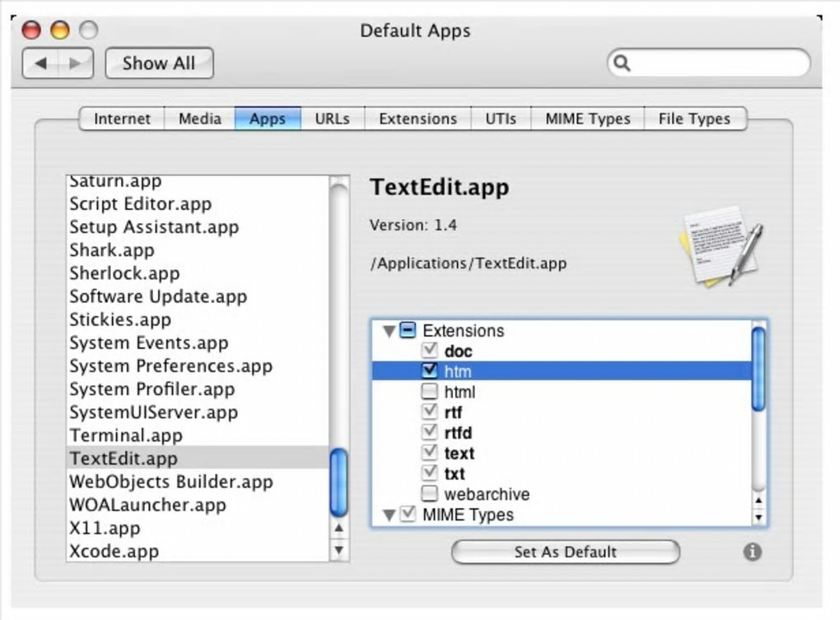Select the MIME Types group label
Screen dimensions: 840x620
pos(469,515)
